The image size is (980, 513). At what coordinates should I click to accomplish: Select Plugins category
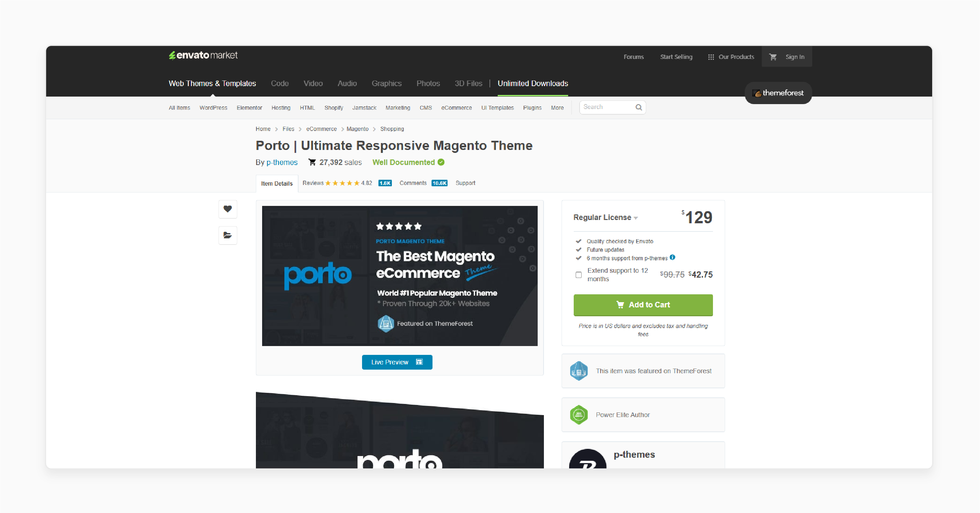point(532,108)
